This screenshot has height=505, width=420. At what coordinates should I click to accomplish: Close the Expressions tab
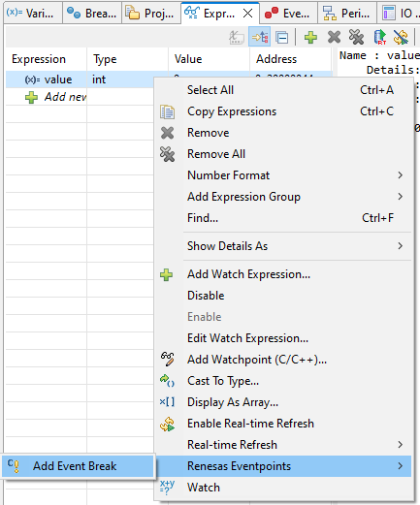(x=247, y=14)
